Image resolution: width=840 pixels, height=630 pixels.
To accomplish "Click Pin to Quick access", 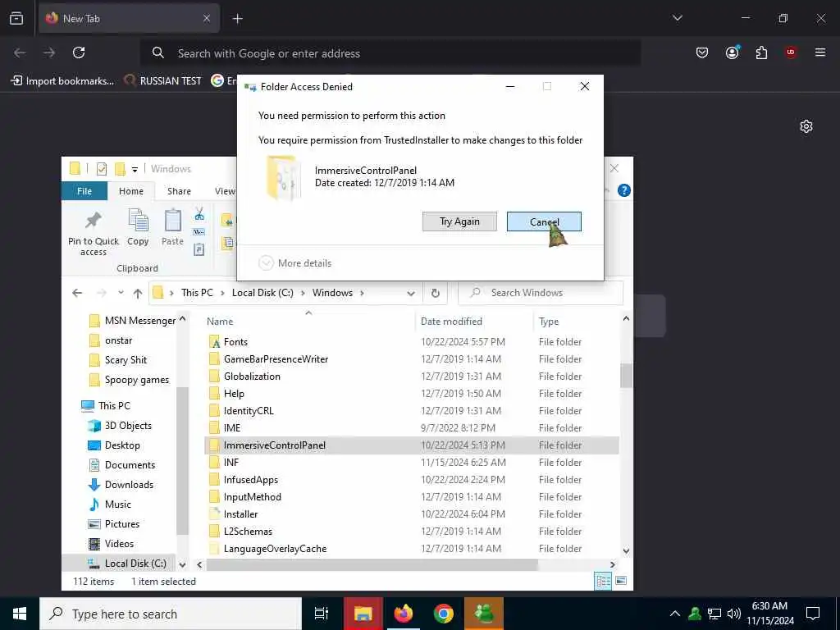I will (x=94, y=233).
